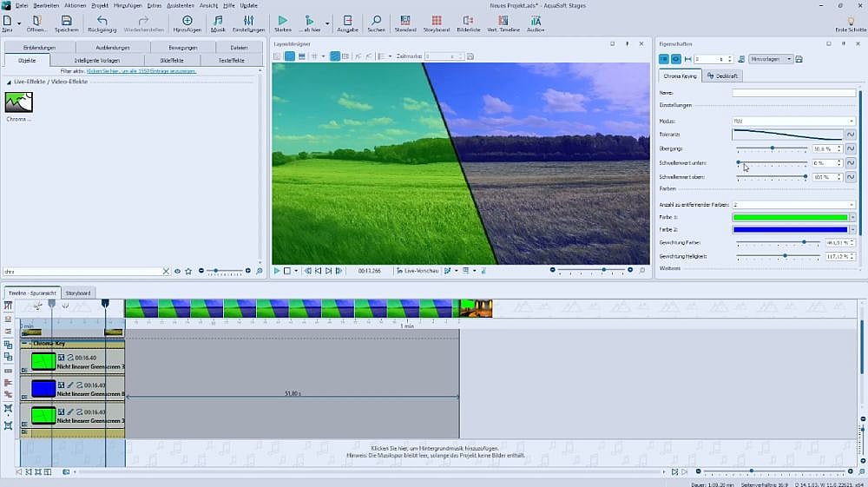Collapse the Chroma-Key track group
The image size is (868, 487).
coord(24,343)
